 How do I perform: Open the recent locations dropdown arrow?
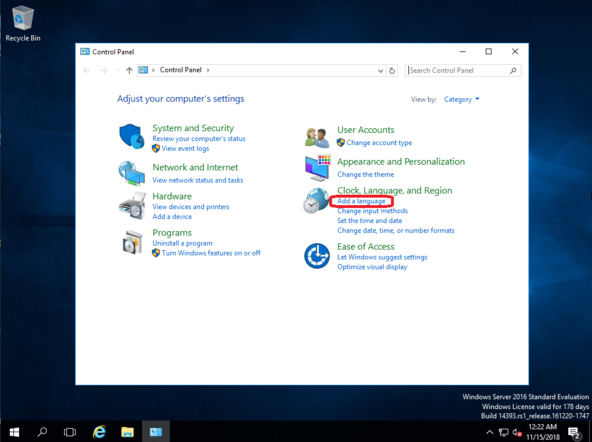point(117,70)
